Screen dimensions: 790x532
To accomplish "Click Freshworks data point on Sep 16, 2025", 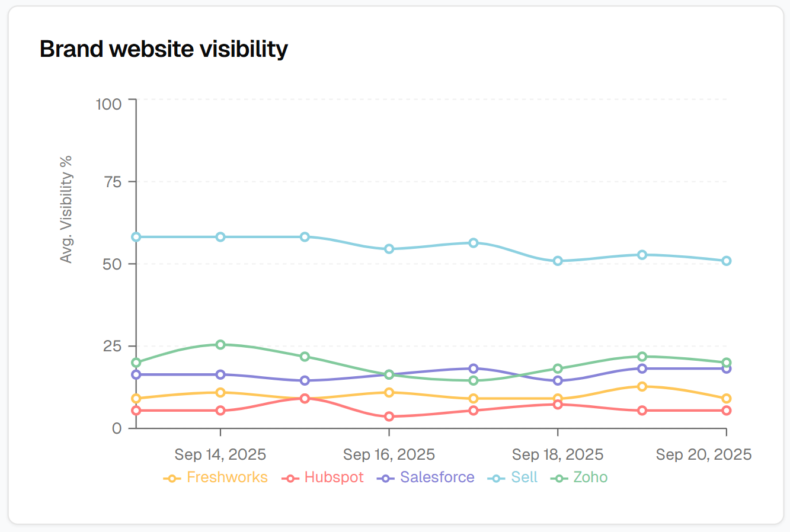I will pos(389,392).
